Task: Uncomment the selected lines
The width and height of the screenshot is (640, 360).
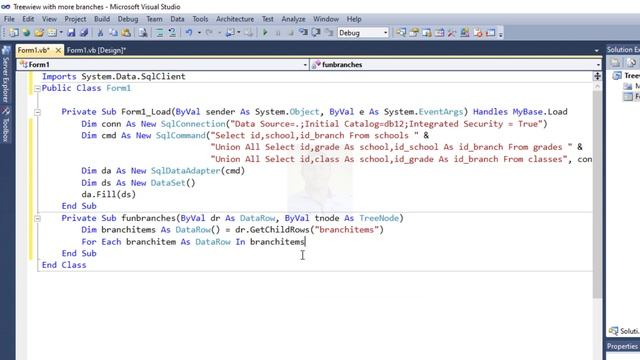Action: coord(172,33)
